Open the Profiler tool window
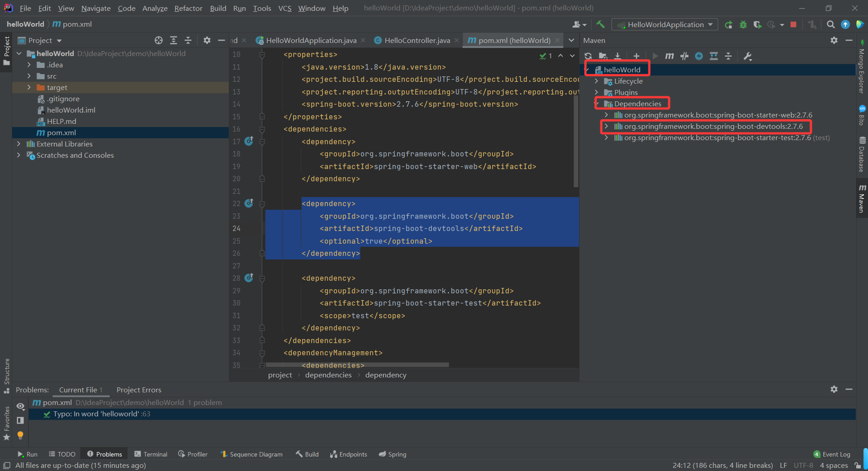The width and height of the screenshot is (868, 471). click(x=193, y=454)
